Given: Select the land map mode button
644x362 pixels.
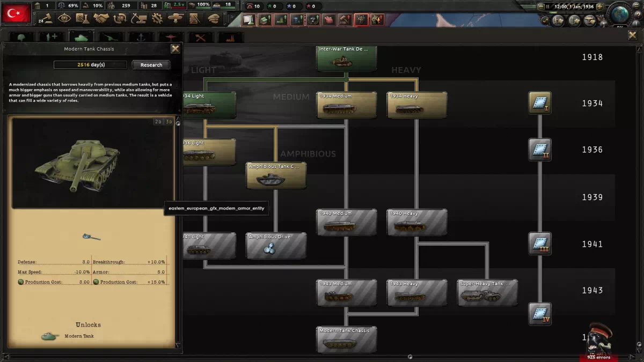Looking at the screenshot, I should pyautogui.click(x=559, y=20).
